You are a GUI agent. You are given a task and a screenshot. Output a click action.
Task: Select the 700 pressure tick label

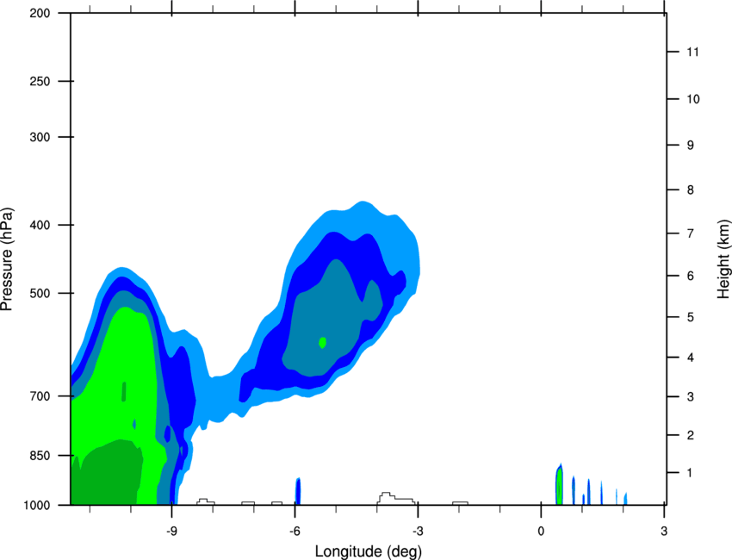(40, 396)
